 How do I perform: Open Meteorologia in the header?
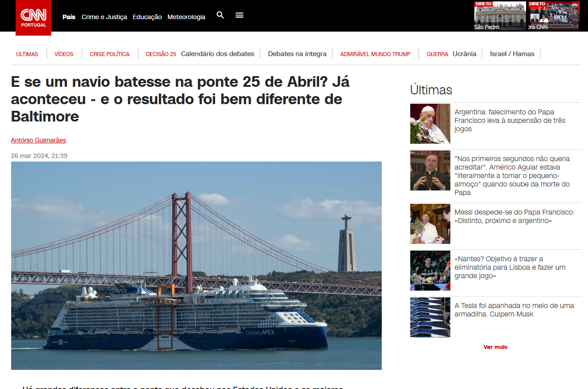tap(186, 17)
